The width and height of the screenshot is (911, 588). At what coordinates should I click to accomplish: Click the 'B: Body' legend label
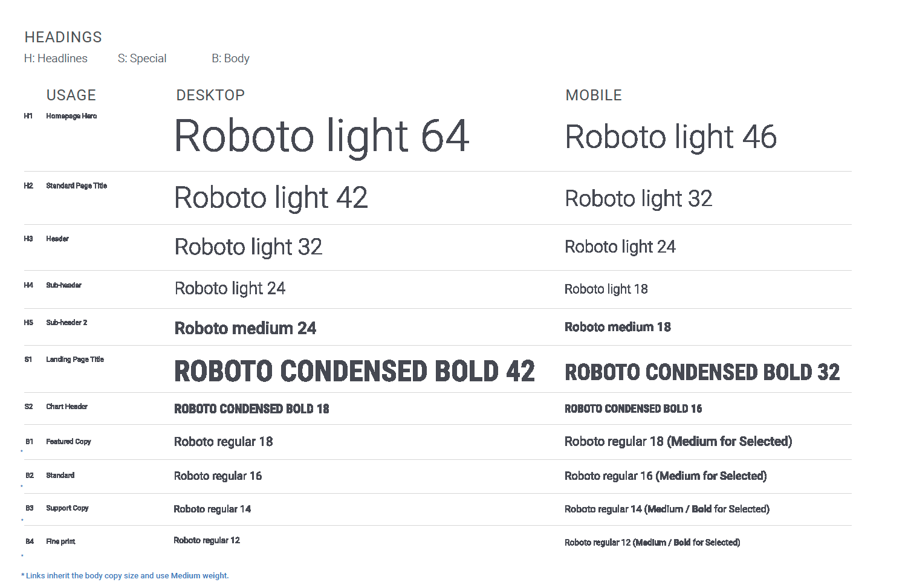click(x=230, y=59)
